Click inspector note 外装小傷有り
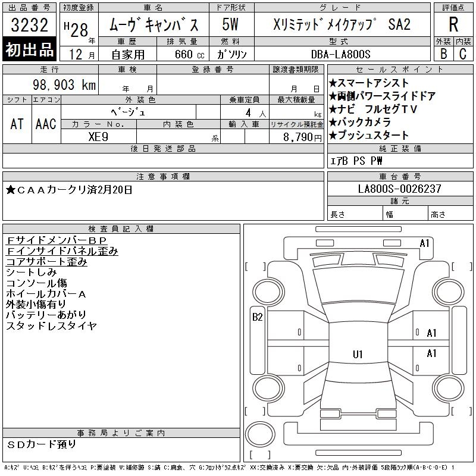The width and height of the screenshot is (476, 476). pos(36,305)
